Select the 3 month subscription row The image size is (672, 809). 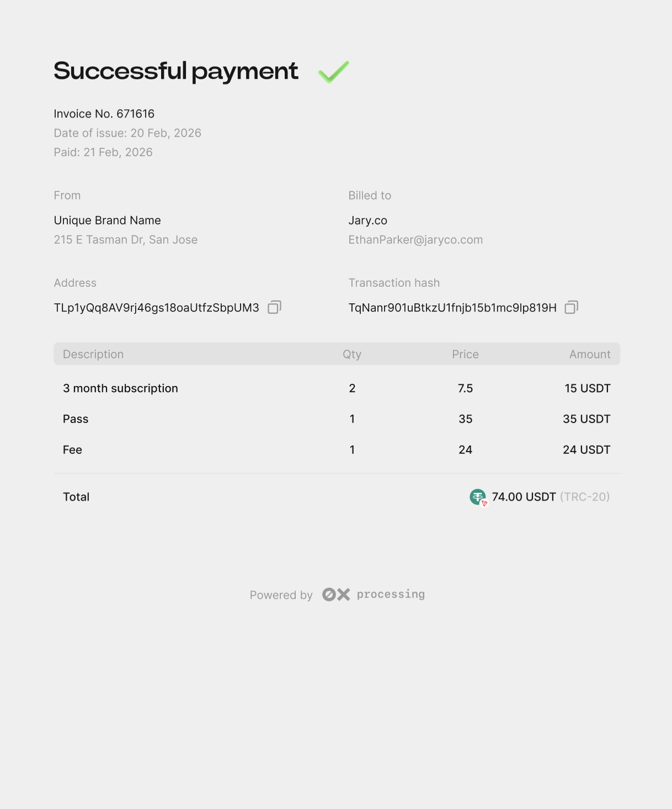120,389
